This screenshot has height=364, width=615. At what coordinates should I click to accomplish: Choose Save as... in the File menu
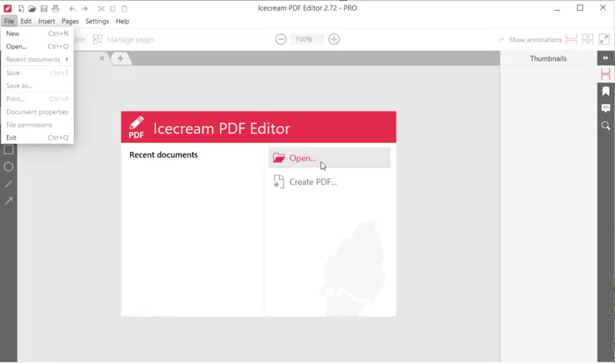coord(37,85)
